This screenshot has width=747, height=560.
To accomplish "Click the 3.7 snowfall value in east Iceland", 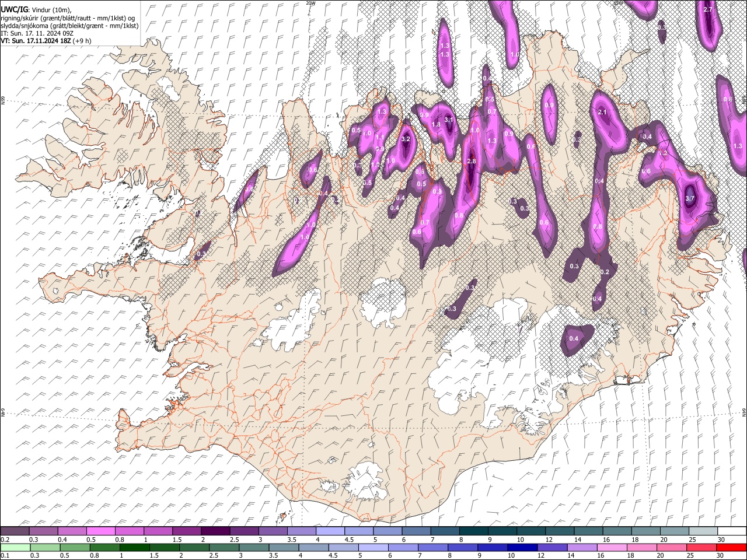I will coord(690,198).
